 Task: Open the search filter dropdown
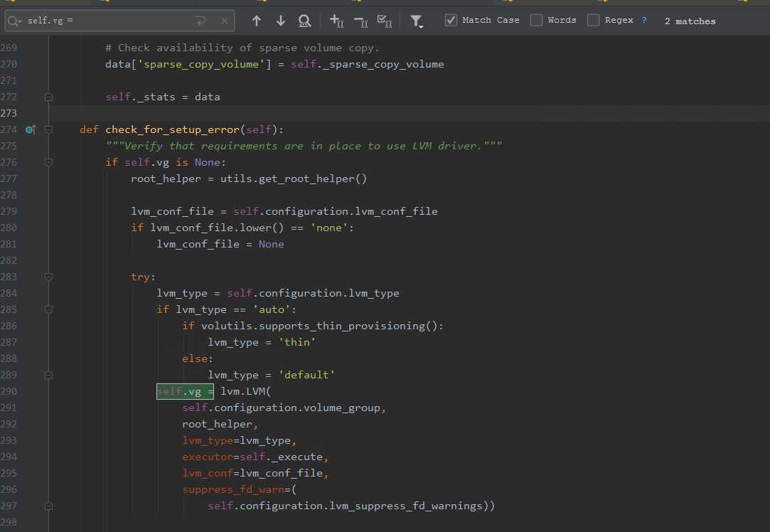(x=417, y=21)
